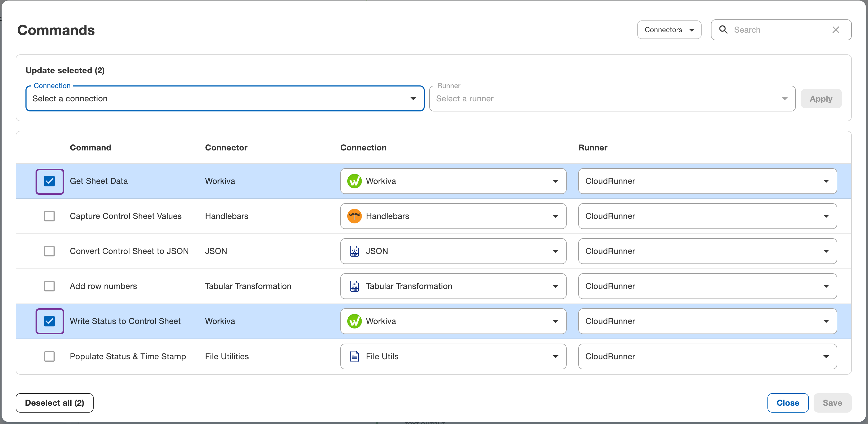The image size is (868, 424).
Task: Click the Update selected (2) heading
Action: [x=65, y=70]
